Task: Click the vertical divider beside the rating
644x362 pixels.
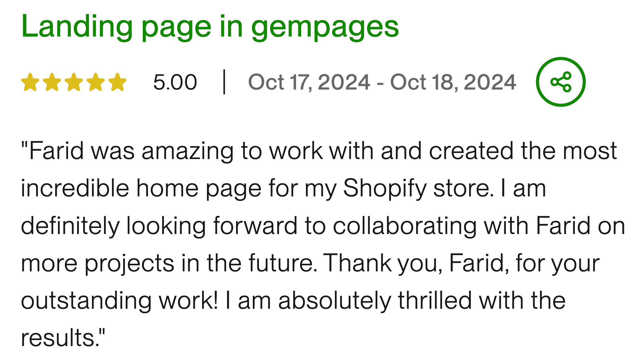Action: [224, 82]
